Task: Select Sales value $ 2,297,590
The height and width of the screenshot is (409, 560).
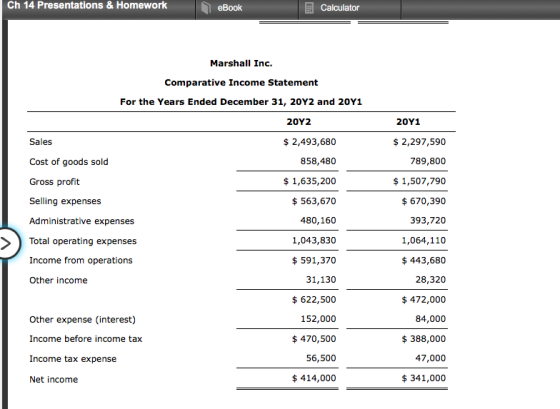Action: tap(419, 142)
